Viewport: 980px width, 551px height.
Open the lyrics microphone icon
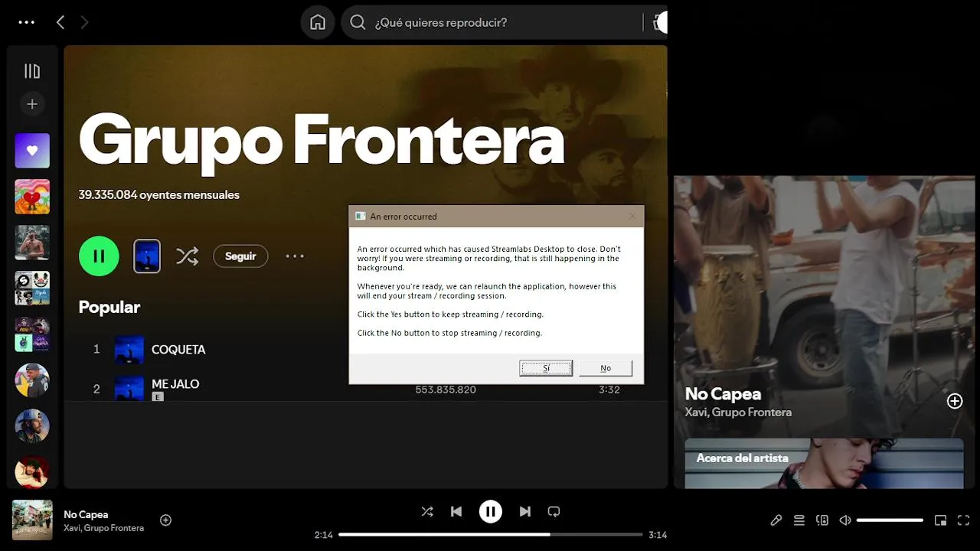pos(776,520)
